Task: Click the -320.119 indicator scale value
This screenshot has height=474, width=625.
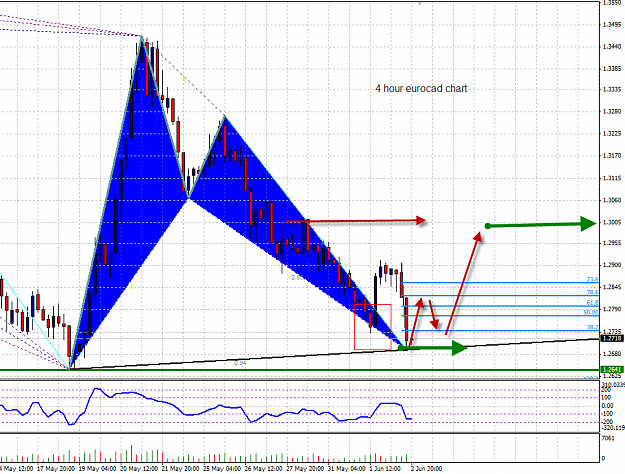Action: pos(613,428)
